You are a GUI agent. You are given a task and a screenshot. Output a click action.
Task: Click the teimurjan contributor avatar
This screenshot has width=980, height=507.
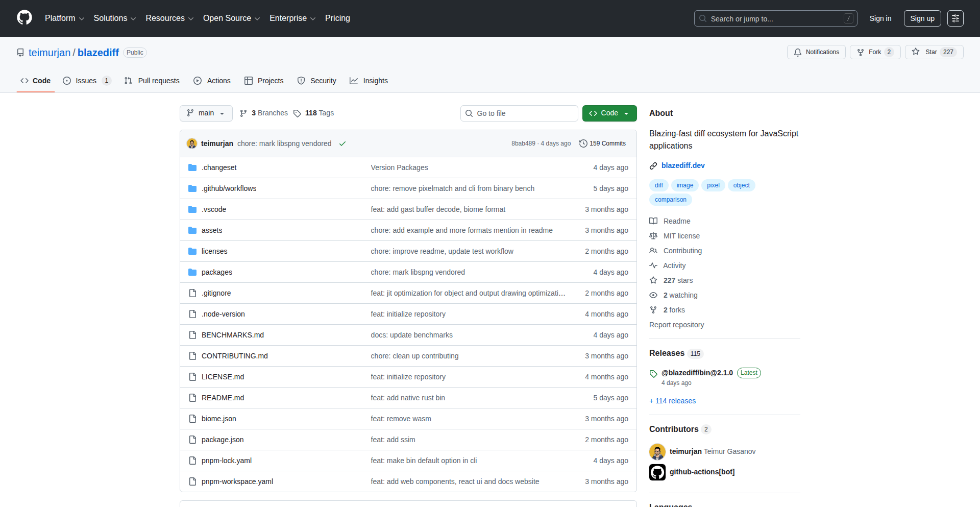click(x=657, y=451)
